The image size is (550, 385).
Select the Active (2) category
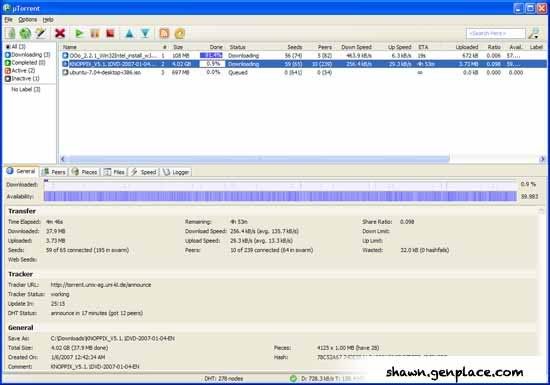(20, 70)
